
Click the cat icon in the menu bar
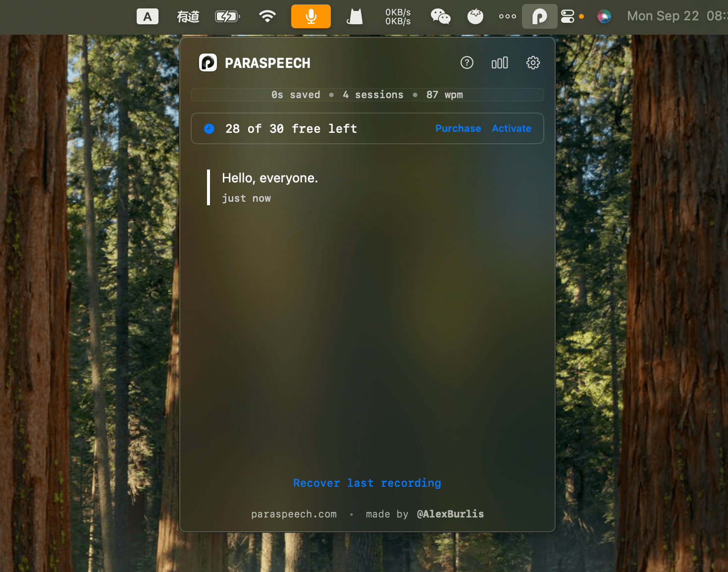pos(355,16)
